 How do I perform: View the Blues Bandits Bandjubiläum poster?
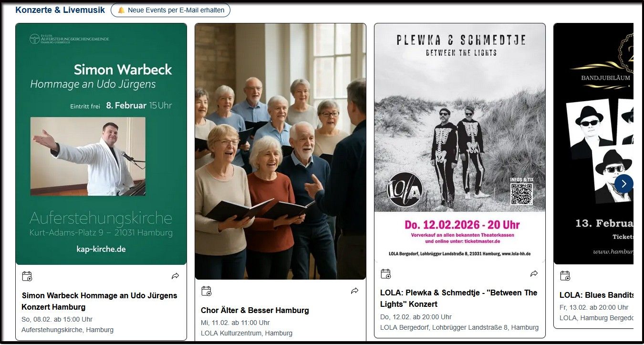pyautogui.click(x=593, y=144)
